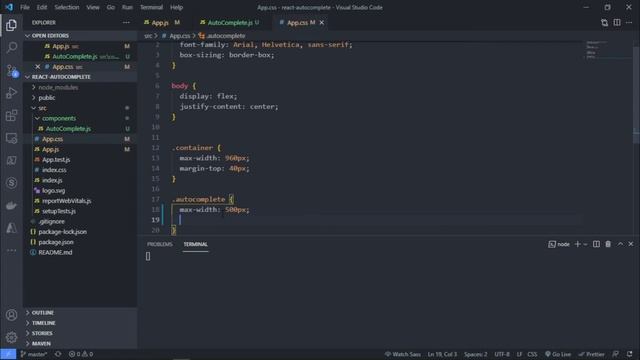This screenshot has height=360, width=640.
Task: Click Watch Sass in status bar
Action: coord(402,354)
